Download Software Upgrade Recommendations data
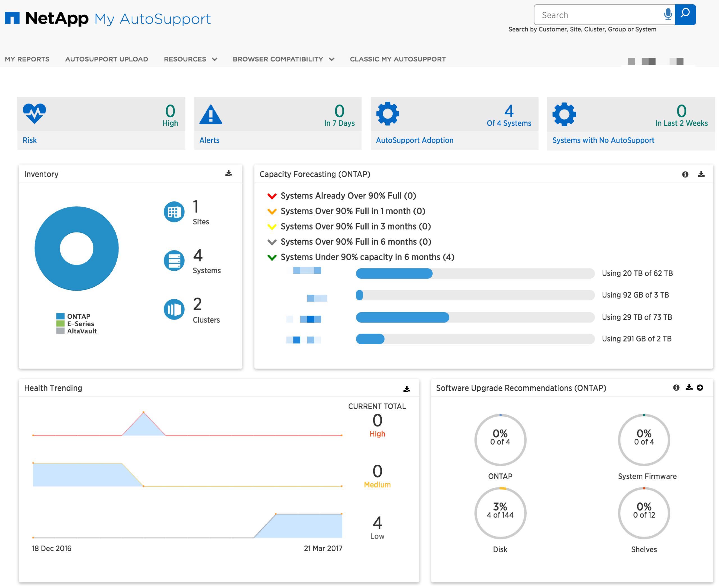This screenshot has width=719, height=588. click(689, 387)
